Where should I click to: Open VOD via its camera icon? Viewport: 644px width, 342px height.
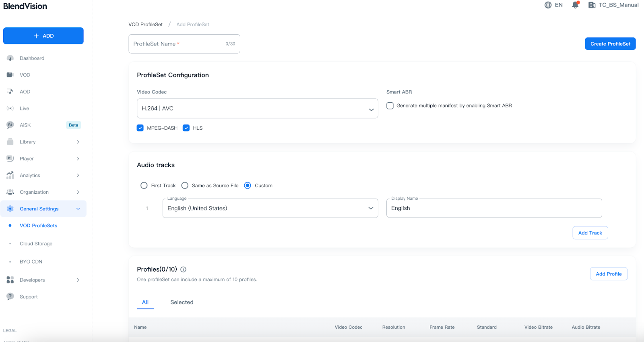click(10, 75)
